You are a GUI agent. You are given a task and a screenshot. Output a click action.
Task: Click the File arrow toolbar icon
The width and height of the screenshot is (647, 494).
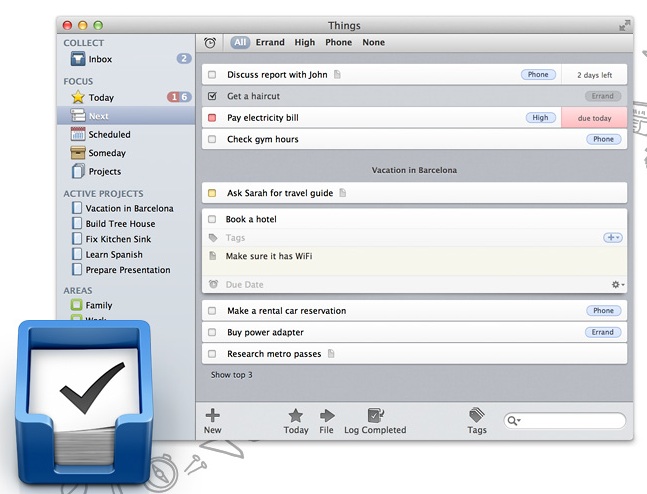tap(327, 416)
